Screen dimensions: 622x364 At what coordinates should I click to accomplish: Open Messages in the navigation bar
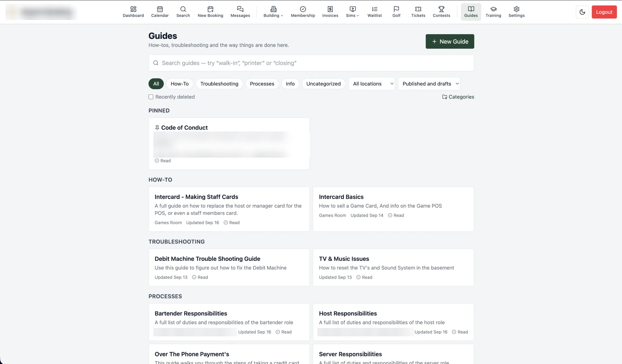click(240, 12)
